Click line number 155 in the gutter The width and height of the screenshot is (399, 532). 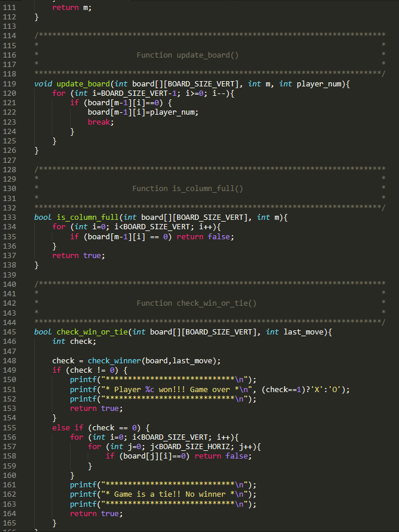[9, 427]
